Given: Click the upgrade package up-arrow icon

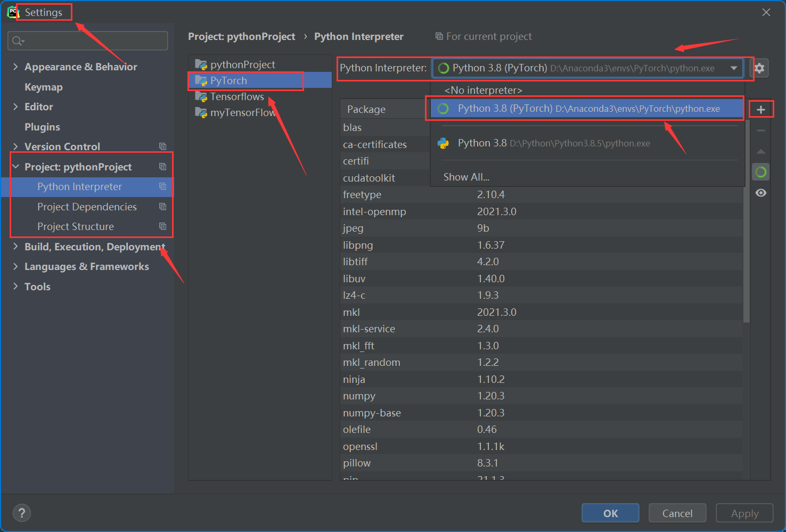Looking at the screenshot, I should [761, 152].
